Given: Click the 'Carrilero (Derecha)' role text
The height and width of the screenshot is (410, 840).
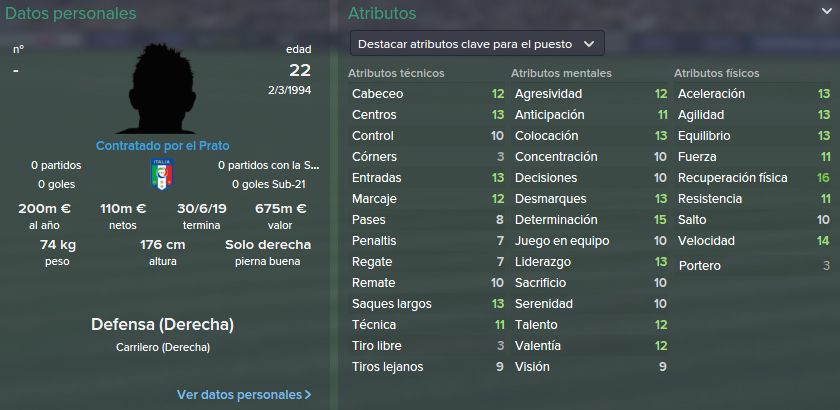Looking at the screenshot, I should [163, 348].
